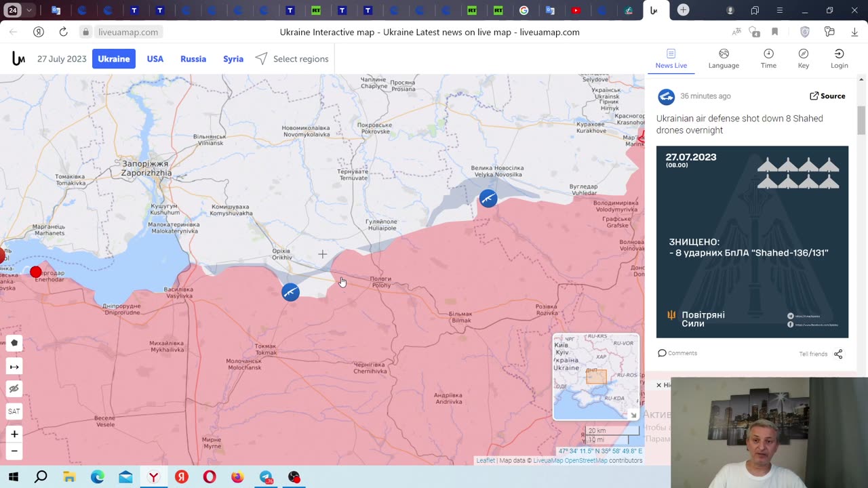
Task: Reload the page with refresh icon
Action: (x=63, y=32)
